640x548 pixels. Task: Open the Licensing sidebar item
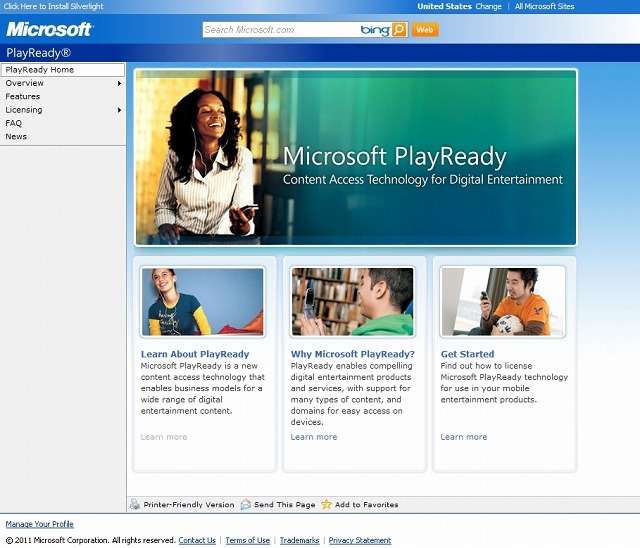point(24,110)
